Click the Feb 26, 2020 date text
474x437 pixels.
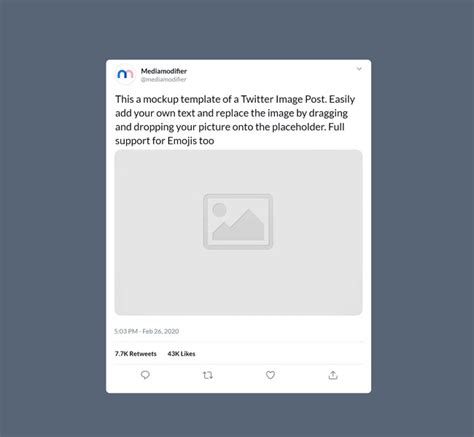(x=161, y=331)
